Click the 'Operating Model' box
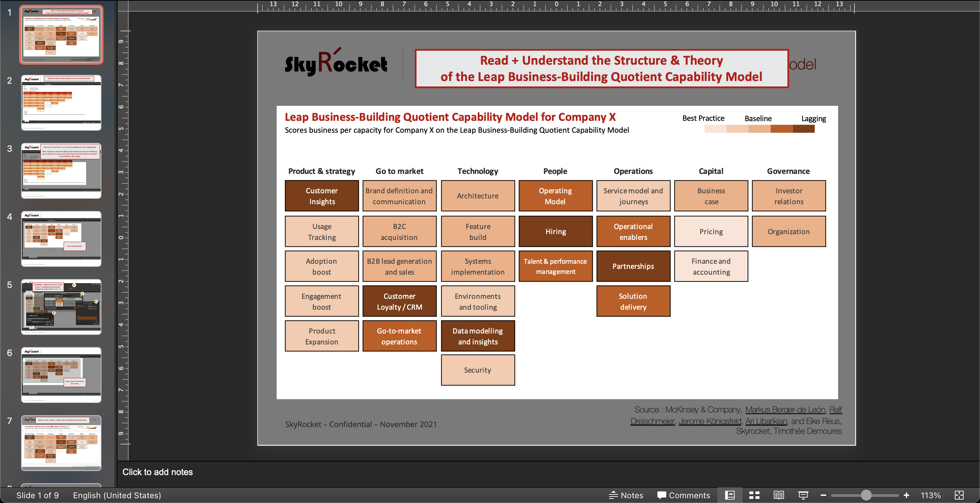Viewport: 980px width, 503px height. (x=555, y=196)
